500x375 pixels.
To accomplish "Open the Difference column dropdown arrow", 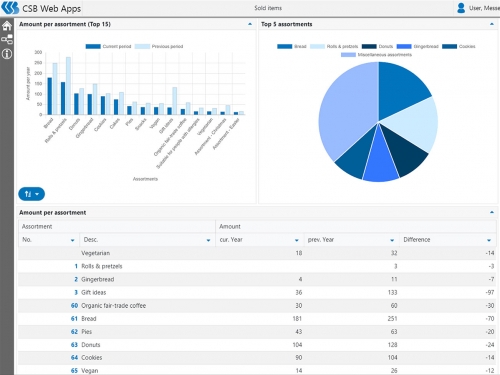I will click(x=489, y=240).
